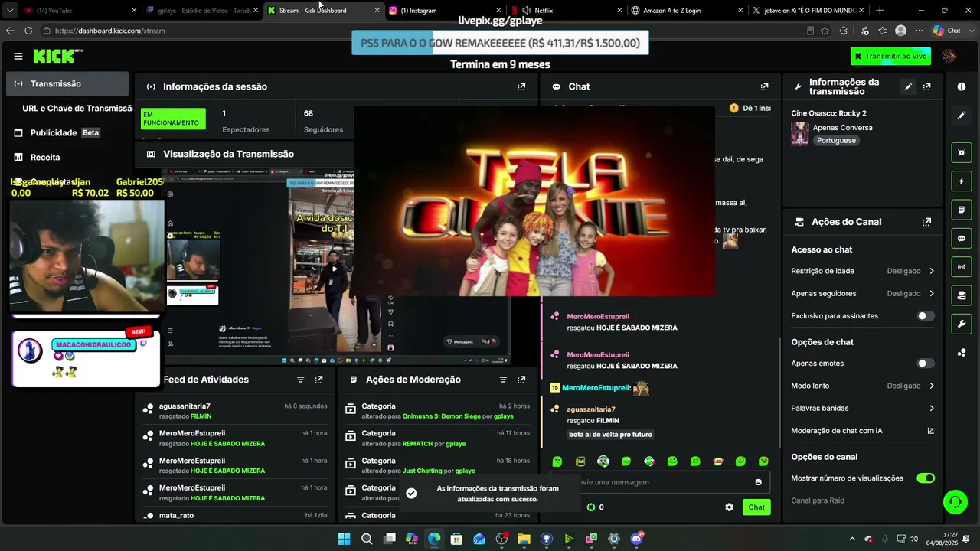This screenshot has height=551, width=980.
Task: Open Receita in the left sidebar
Action: click(x=67, y=157)
